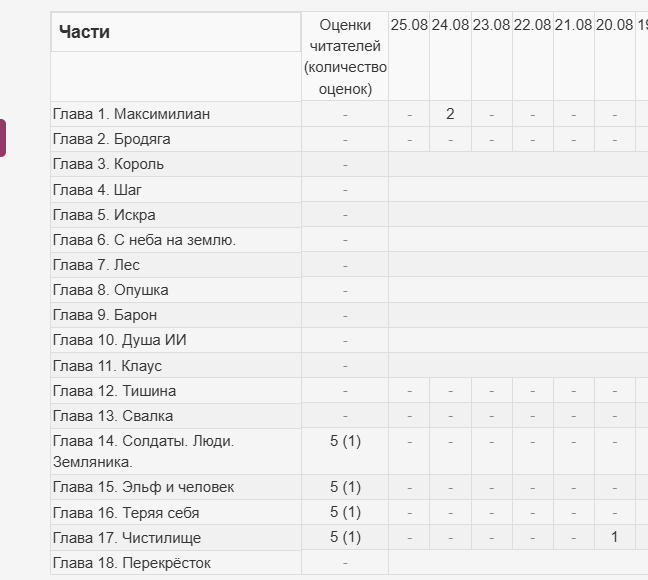Select row Глава 10. Душа ИИ
Screen dimensions: 648x580
click(x=349, y=340)
